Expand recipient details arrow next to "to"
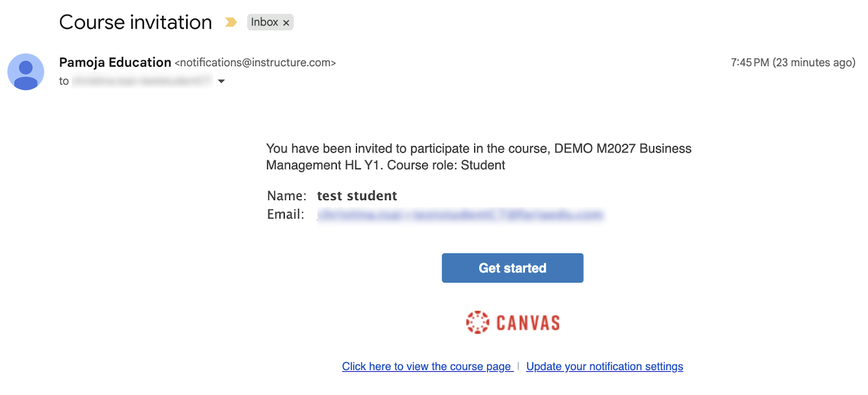This screenshot has height=395, width=868. point(221,81)
